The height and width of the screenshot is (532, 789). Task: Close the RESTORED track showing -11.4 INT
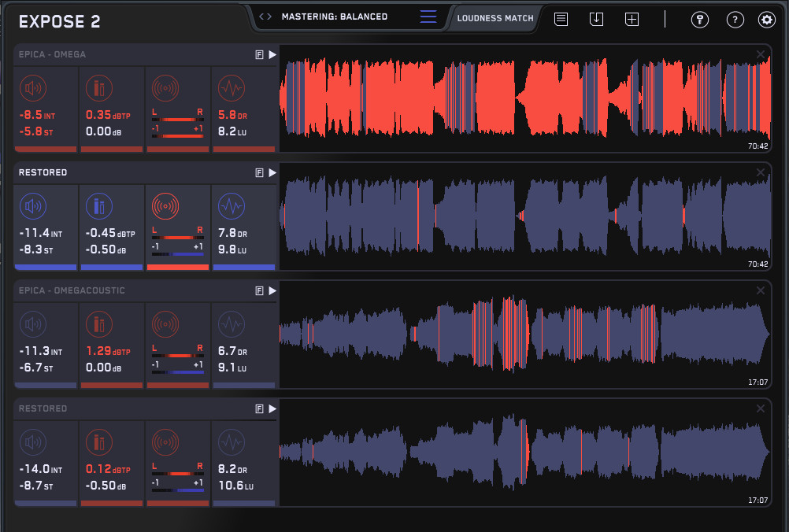click(761, 172)
